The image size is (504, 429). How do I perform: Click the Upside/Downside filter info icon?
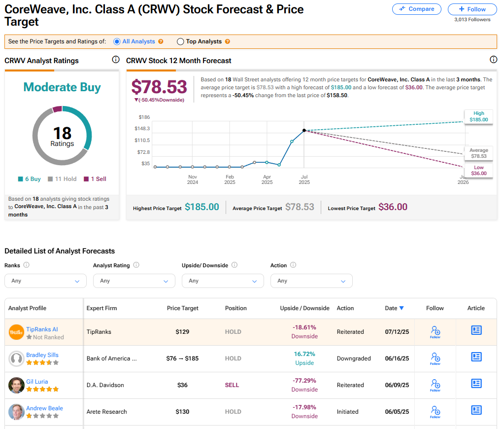pyautogui.click(x=235, y=265)
